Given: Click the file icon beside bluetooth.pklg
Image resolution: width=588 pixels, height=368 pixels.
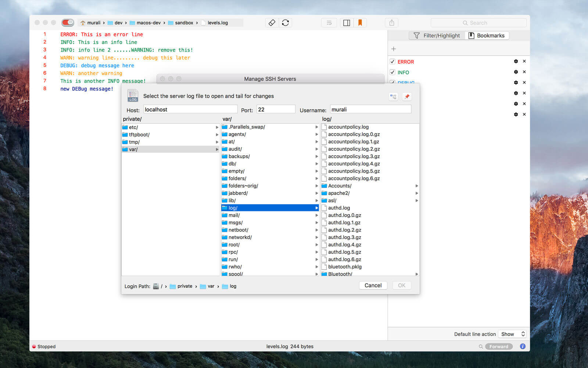Looking at the screenshot, I should (324, 267).
